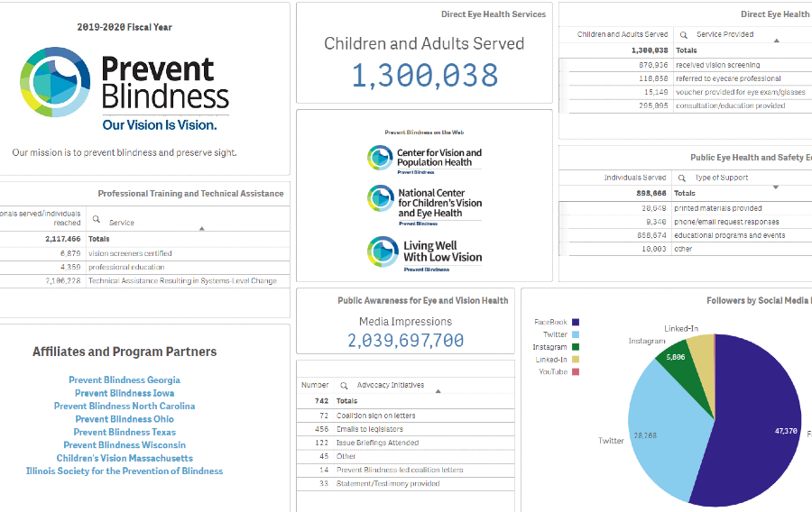Sort Advocacy Initiatives using arrow
This screenshot has width=812, height=512.
pos(438,391)
